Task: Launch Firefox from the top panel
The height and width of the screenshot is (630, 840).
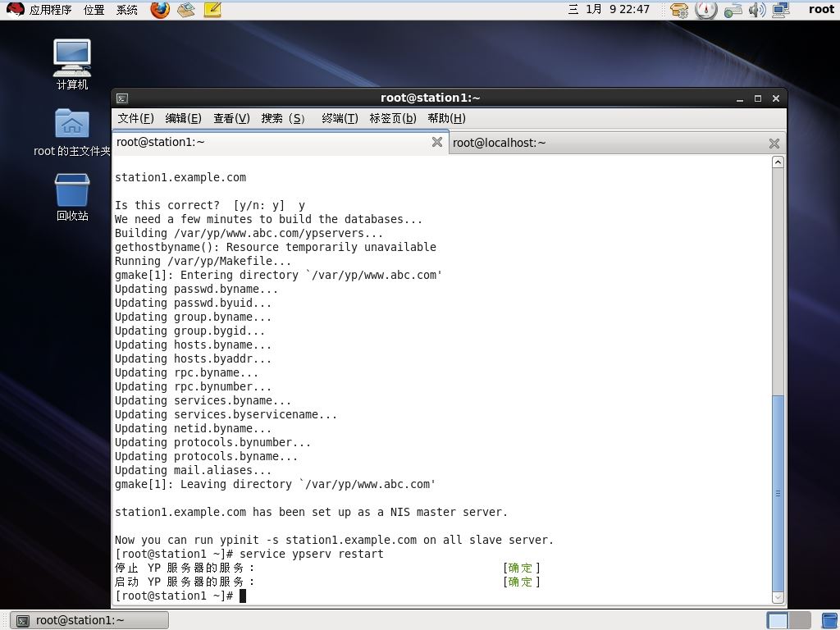Action: tap(160, 10)
